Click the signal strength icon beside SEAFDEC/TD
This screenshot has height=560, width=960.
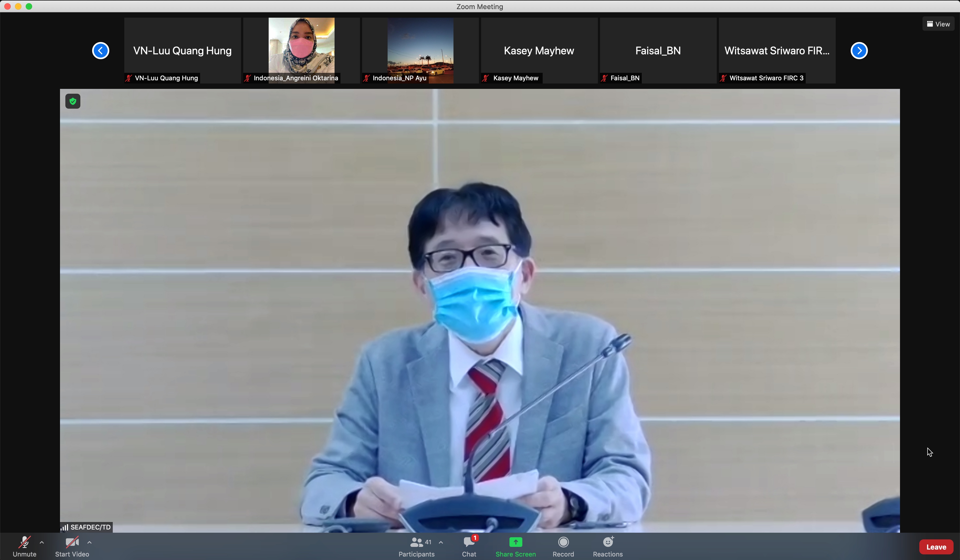pyautogui.click(x=64, y=527)
